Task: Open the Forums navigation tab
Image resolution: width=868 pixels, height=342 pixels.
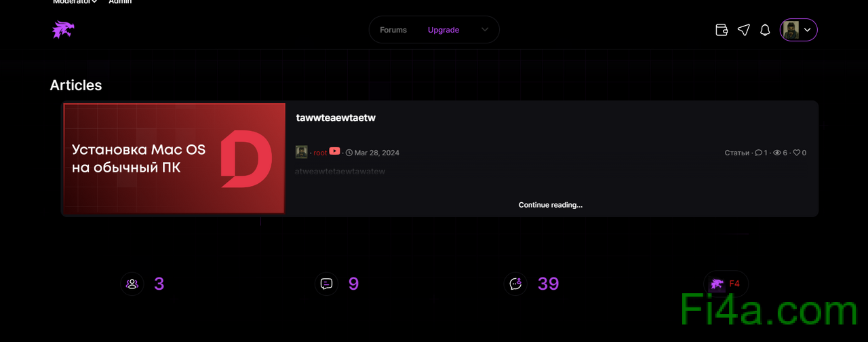Action: (x=393, y=30)
